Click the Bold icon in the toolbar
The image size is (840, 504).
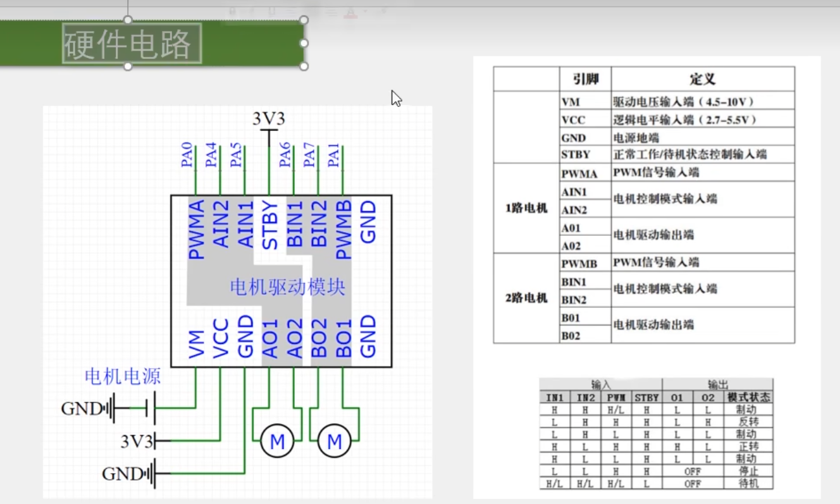pos(233,11)
